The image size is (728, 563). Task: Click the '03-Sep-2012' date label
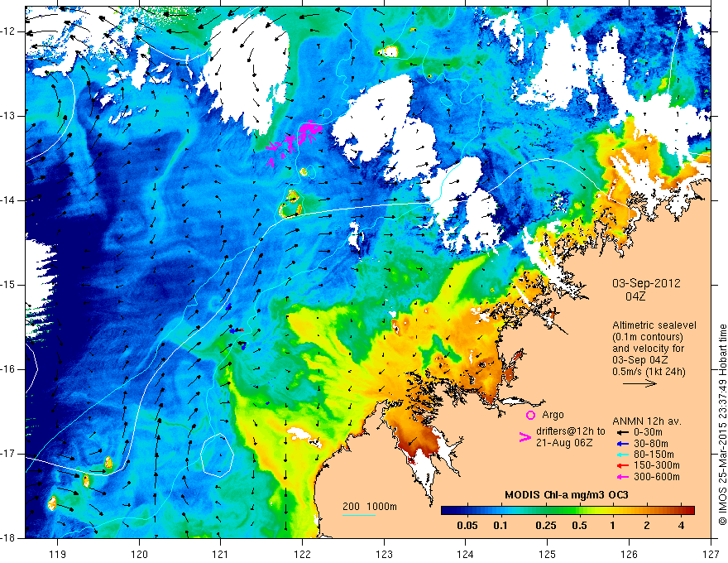pyautogui.click(x=646, y=283)
